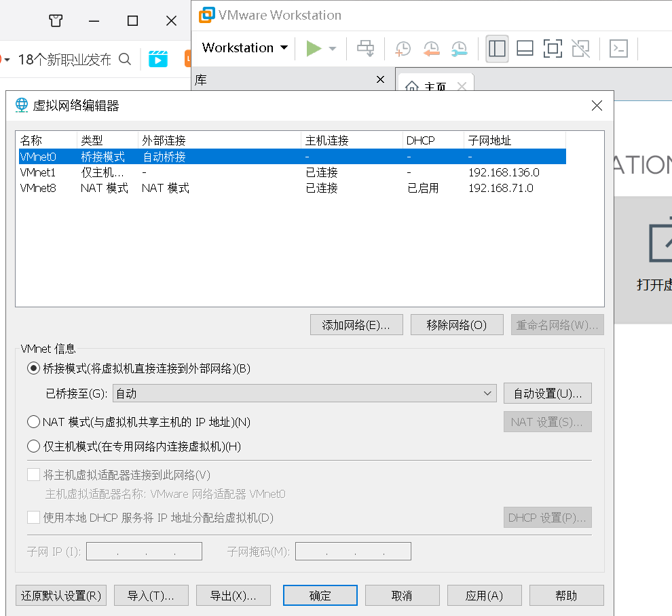Open the console view terminal icon

click(x=619, y=48)
